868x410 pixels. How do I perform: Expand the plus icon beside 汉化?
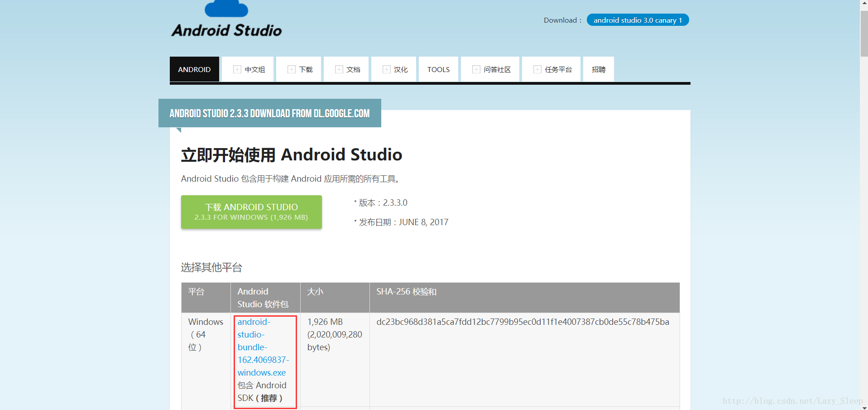(x=386, y=69)
